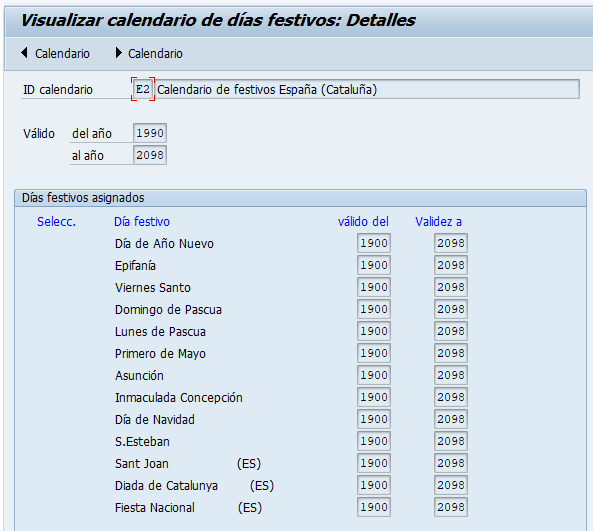This screenshot has width=593, height=531.
Task: Select the Asunción holiday
Action: coord(139,375)
